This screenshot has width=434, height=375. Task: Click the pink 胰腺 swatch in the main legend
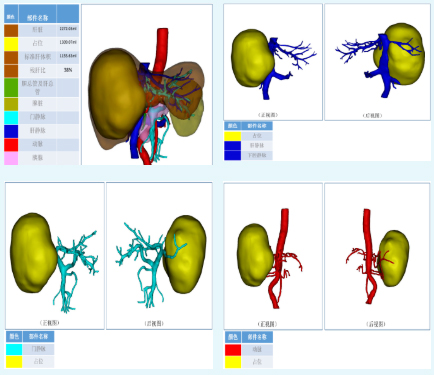(11, 158)
